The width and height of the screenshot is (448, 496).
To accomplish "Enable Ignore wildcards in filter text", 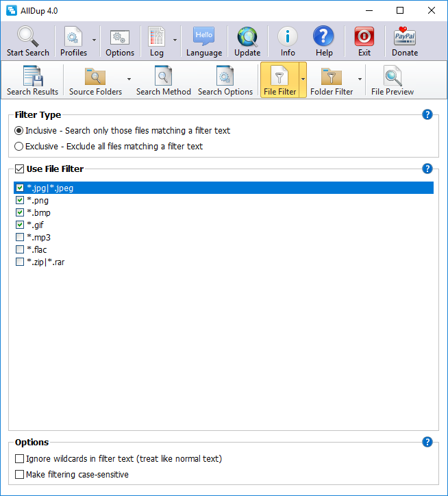I will (x=20, y=459).
